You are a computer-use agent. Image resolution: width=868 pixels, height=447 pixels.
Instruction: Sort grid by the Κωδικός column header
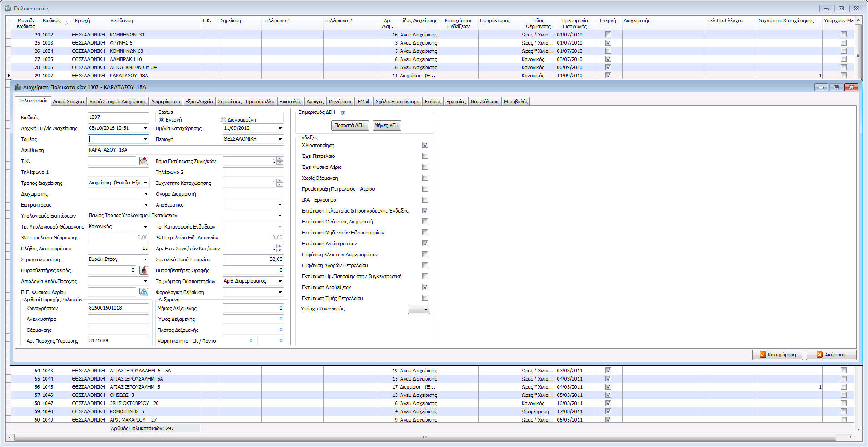tap(55, 23)
